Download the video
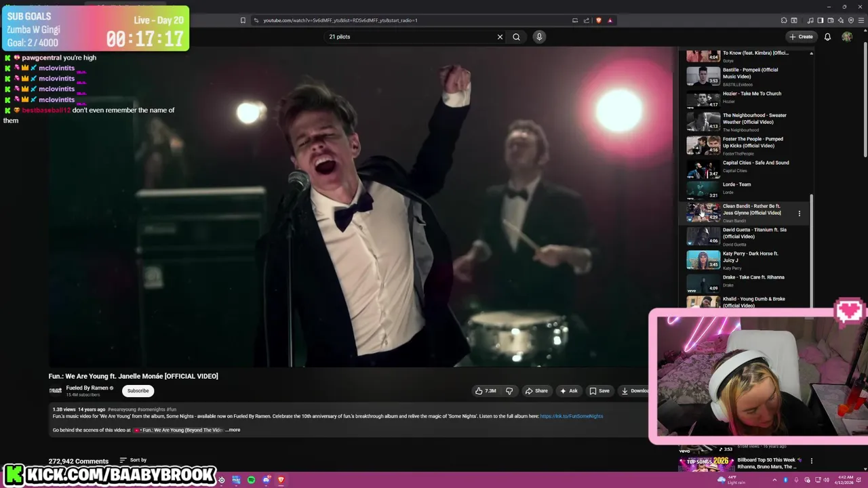 [x=634, y=390]
